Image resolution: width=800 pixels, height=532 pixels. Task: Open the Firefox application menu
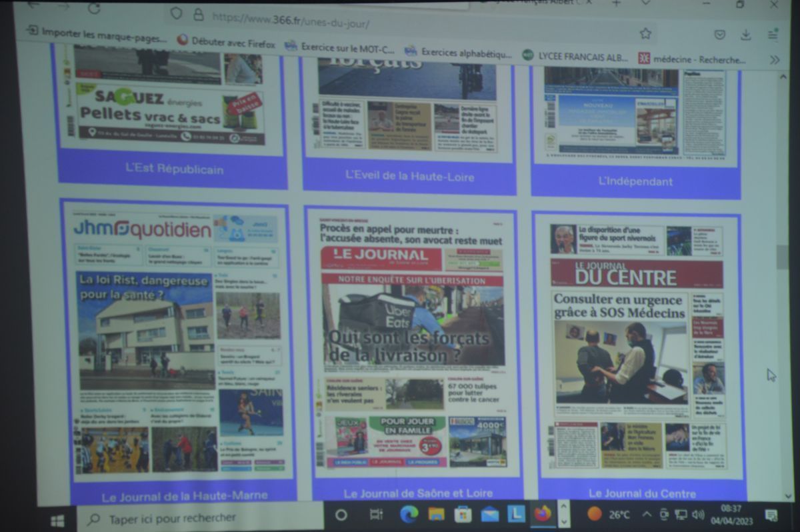point(773,35)
